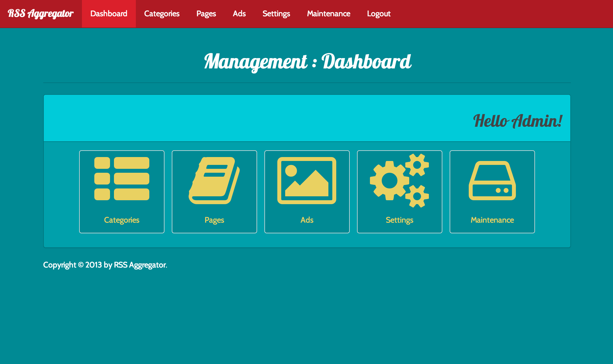Click the Maintenance hard drive icon
Screen dimensions: 613x364
[492, 180]
